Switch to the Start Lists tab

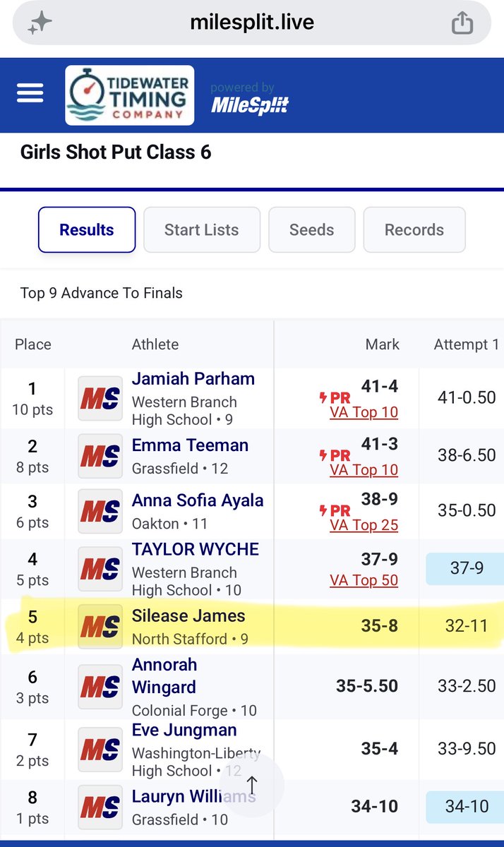click(x=202, y=229)
